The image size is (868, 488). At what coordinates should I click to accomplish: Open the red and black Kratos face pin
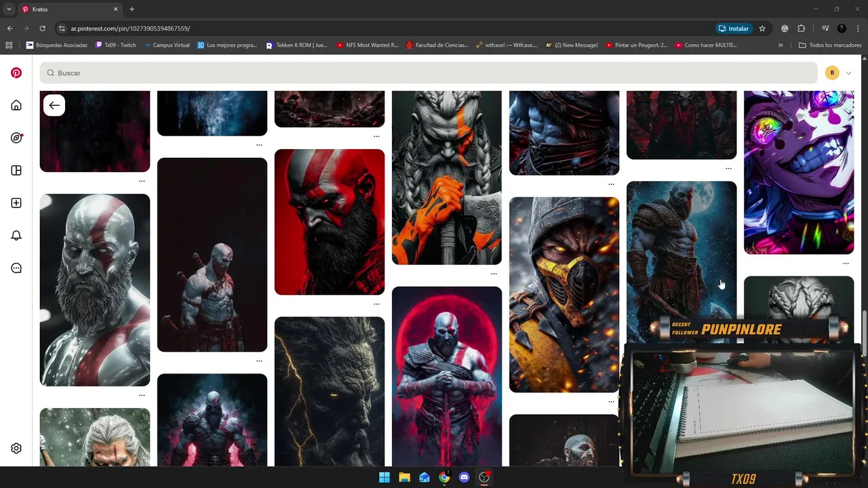(x=330, y=222)
